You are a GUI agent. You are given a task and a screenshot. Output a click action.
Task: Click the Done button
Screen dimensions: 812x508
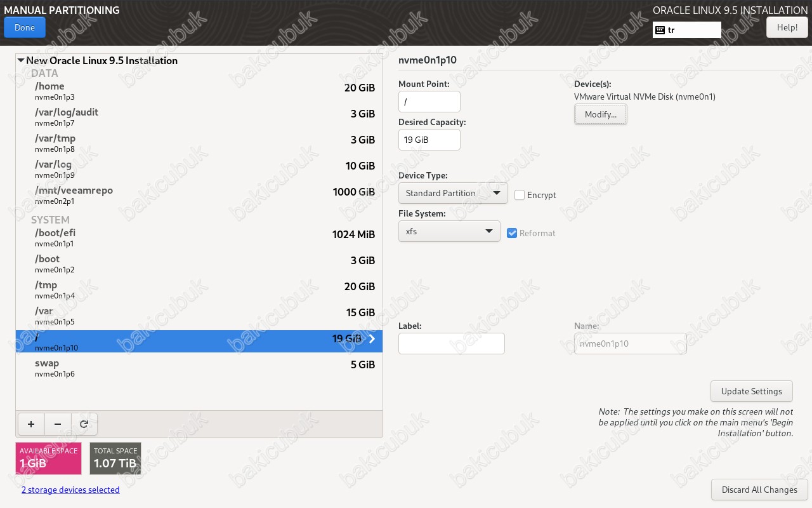tap(25, 27)
